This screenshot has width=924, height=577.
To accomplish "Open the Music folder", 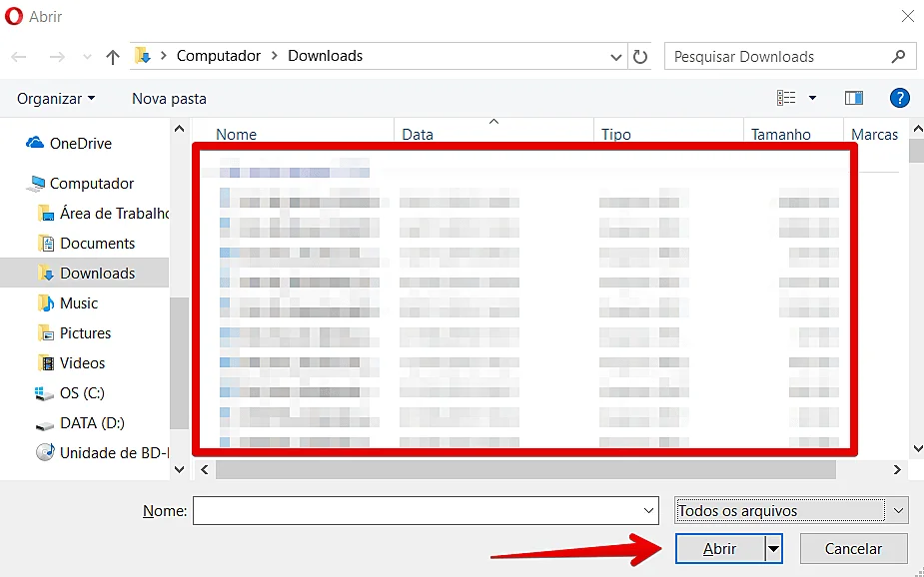I will [79, 303].
